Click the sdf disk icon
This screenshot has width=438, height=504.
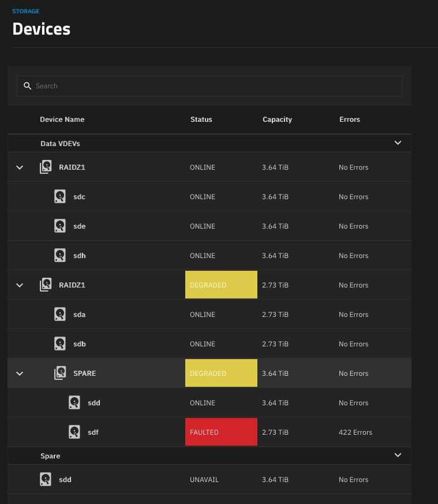[74, 432]
